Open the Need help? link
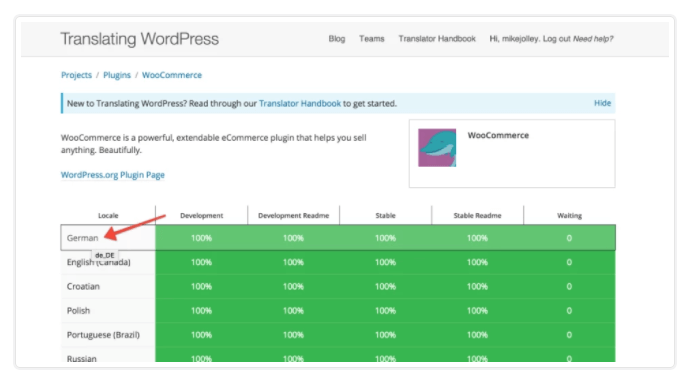 (593, 39)
